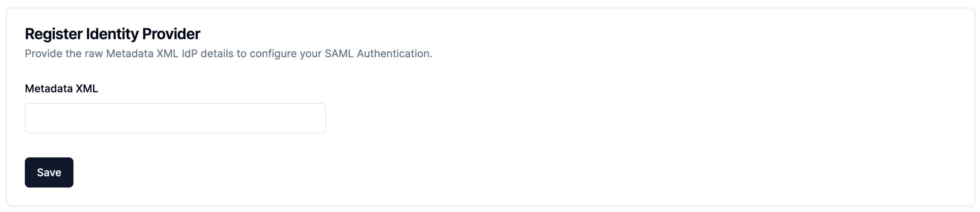The height and width of the screenshot is (212, 980).
Task: Click "IdP" in the description sentence
Action: coord(189,54)
